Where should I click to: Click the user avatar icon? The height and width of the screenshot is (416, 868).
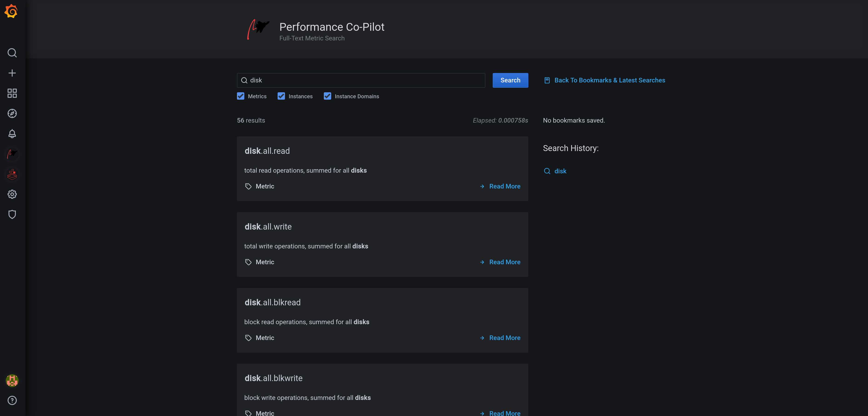(12, 380)
